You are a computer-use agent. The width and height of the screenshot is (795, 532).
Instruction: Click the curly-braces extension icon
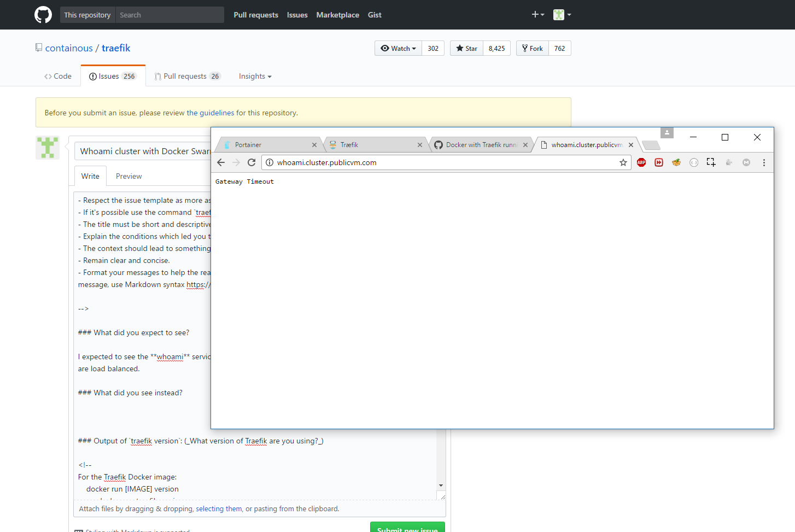694,162
